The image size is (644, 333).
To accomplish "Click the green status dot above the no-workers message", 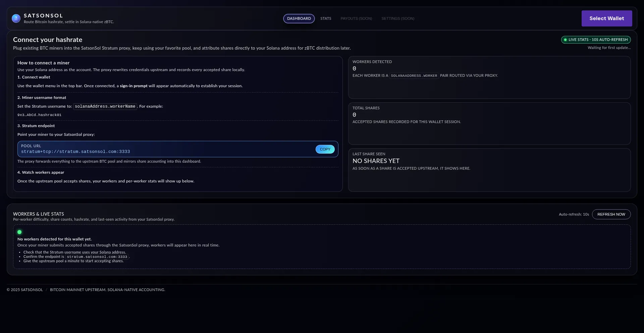I will click(x=19, y=232).
